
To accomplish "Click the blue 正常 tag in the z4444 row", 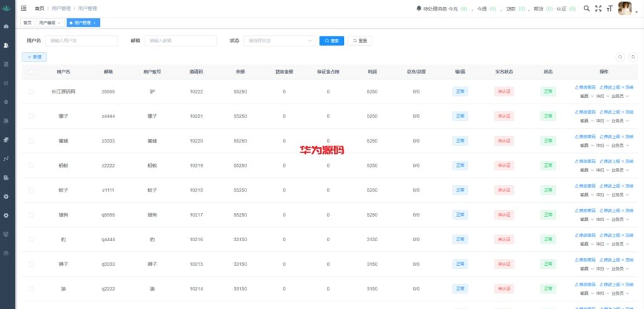I will click(x=460, y=116).
